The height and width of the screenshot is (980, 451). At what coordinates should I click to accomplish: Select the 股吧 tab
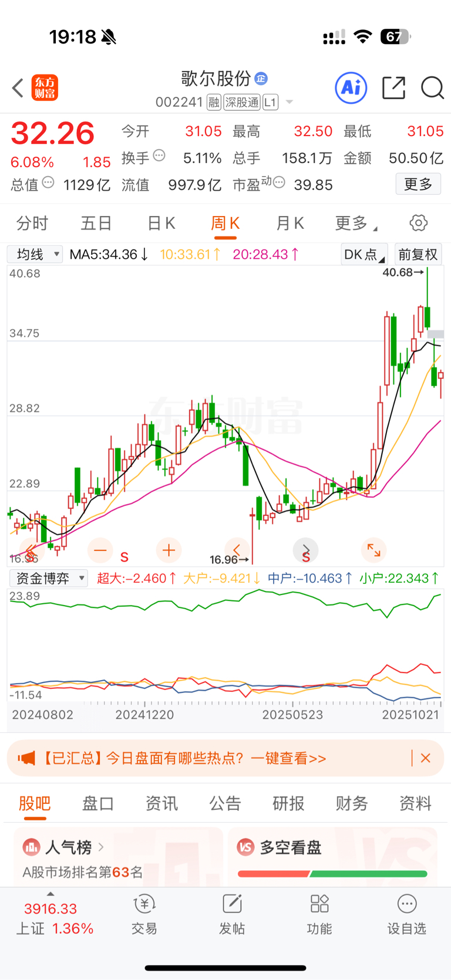35,803
